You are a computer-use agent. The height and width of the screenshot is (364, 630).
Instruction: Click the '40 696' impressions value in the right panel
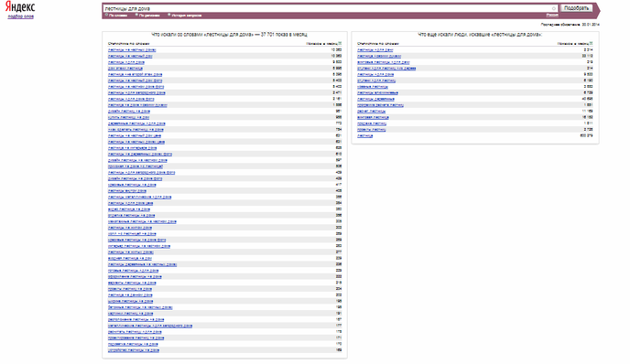(587, 99)
